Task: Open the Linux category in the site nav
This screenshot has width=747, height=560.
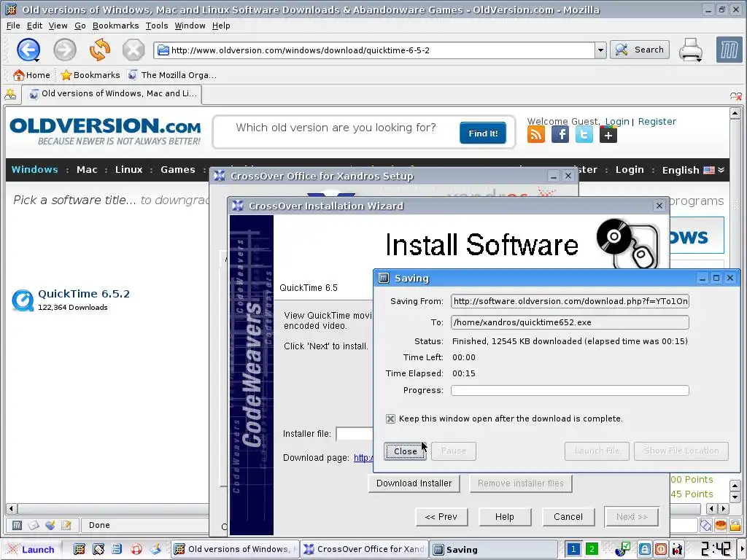Action: (128, 169)
